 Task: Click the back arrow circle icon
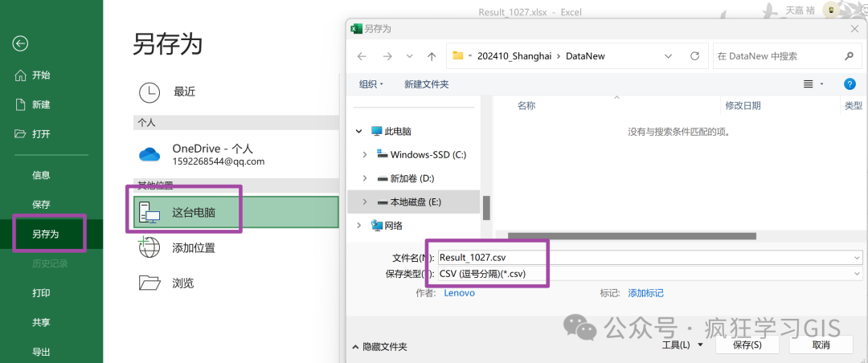point(20,43)
